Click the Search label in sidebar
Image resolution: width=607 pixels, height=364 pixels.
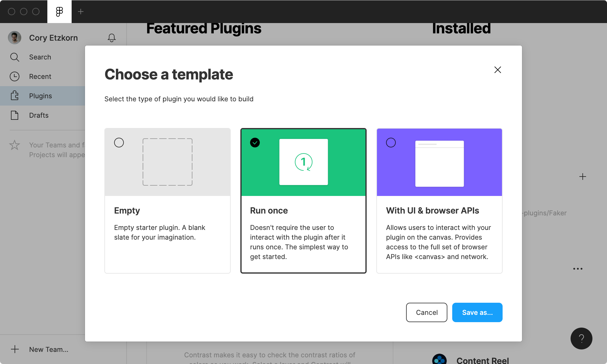pyautogui.click(x=40, y=57)
